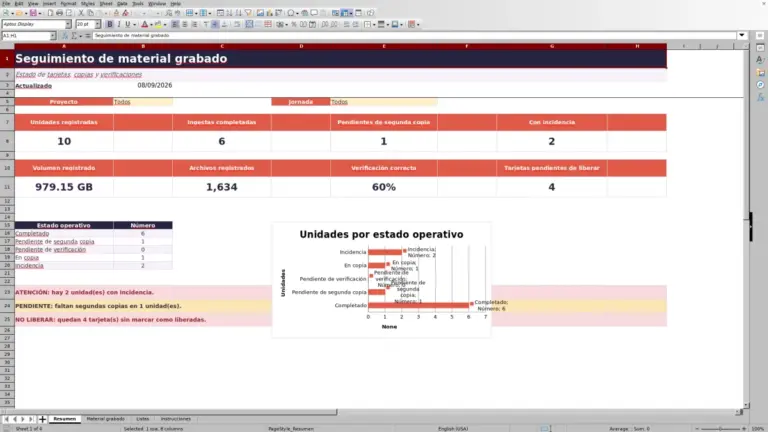Open the Borders dropdown arrow
This screenshot has width=768, height=432.
[374, 24]
